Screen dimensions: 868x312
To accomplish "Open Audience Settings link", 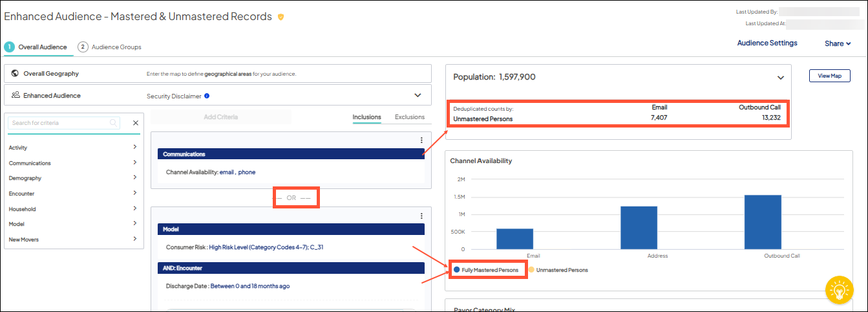I will pos(767,43).
